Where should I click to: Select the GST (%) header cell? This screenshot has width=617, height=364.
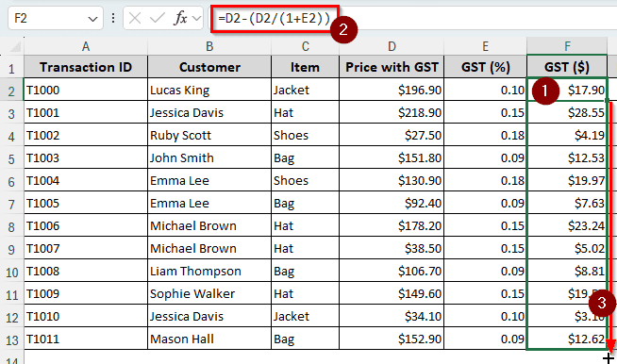coord(486,67)
